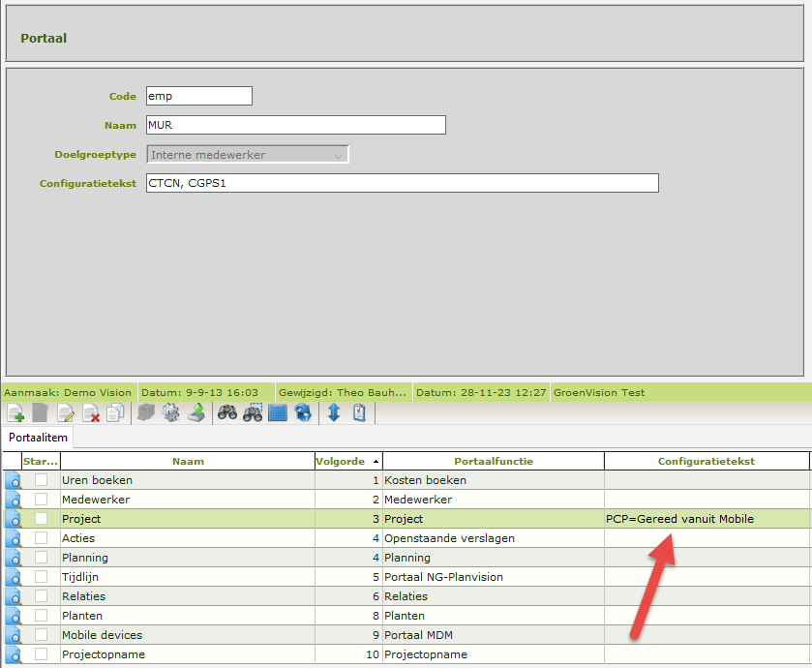Click the copy record icon

115,413
